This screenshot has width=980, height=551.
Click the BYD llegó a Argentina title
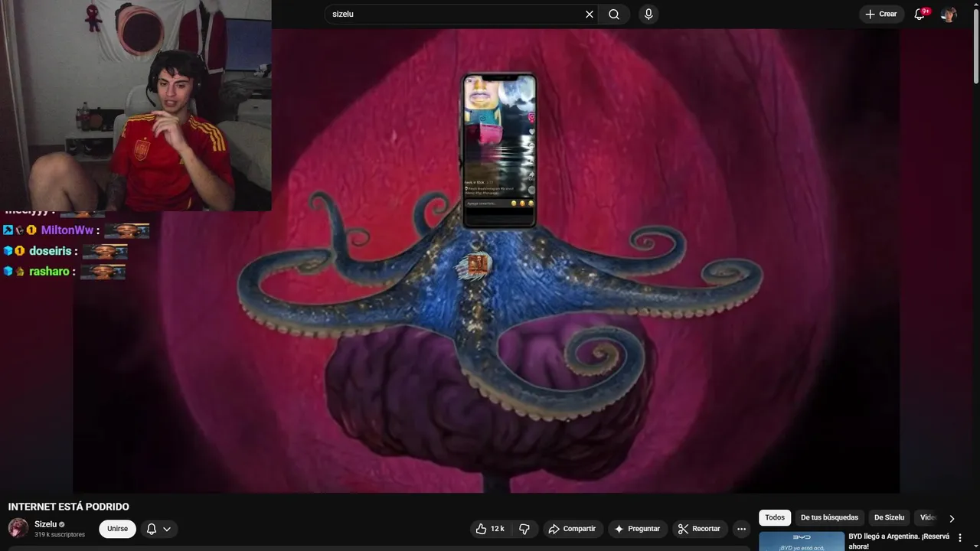click(899, 542)
